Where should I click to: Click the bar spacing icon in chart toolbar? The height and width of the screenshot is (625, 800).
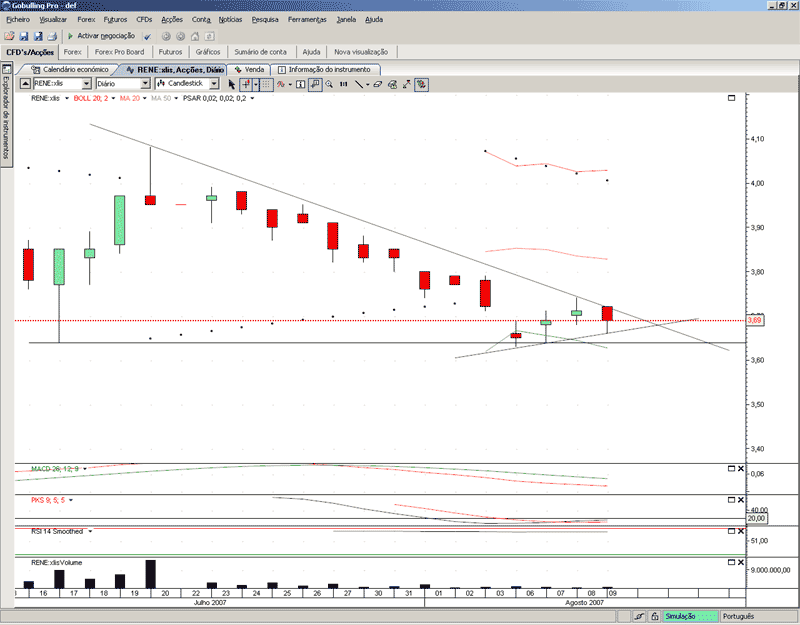click(x=344, y=84)
